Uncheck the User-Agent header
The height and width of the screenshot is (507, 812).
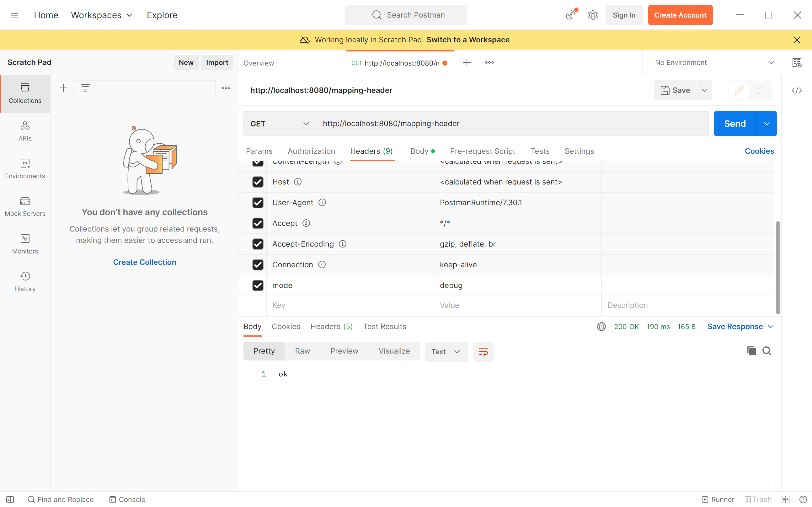(258, 203)
